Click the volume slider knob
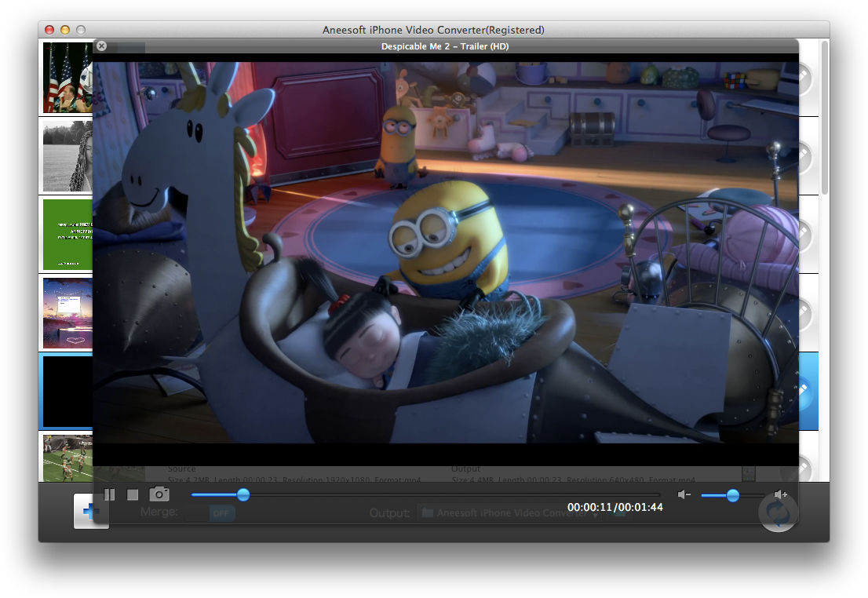The image size is (868, 598). 732,494
